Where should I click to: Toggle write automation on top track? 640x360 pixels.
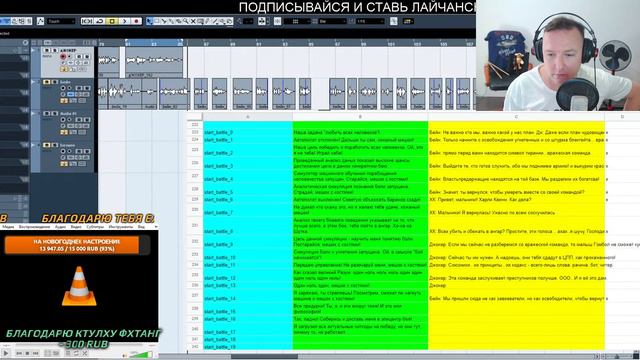(x=87, y=56)
